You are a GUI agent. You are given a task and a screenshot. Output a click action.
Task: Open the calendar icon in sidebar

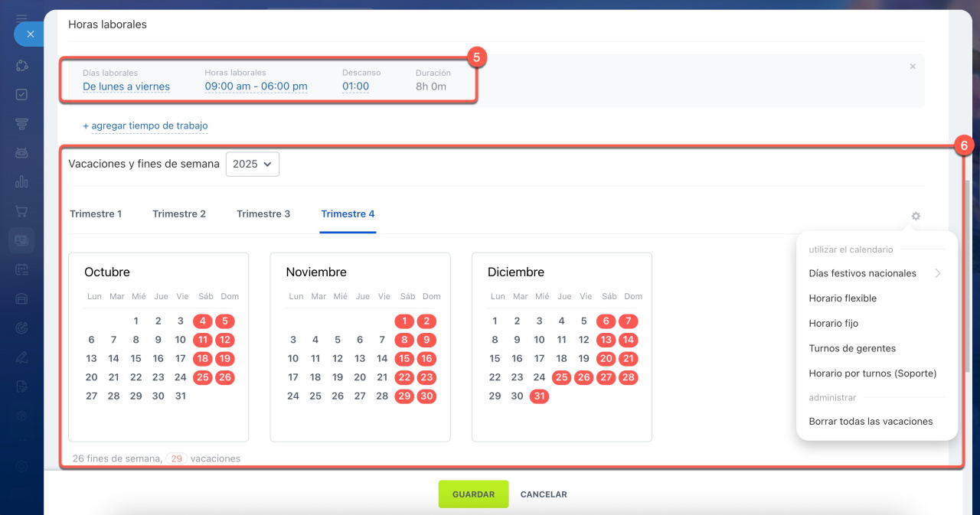pyautogui.click(x=21, y=269)
